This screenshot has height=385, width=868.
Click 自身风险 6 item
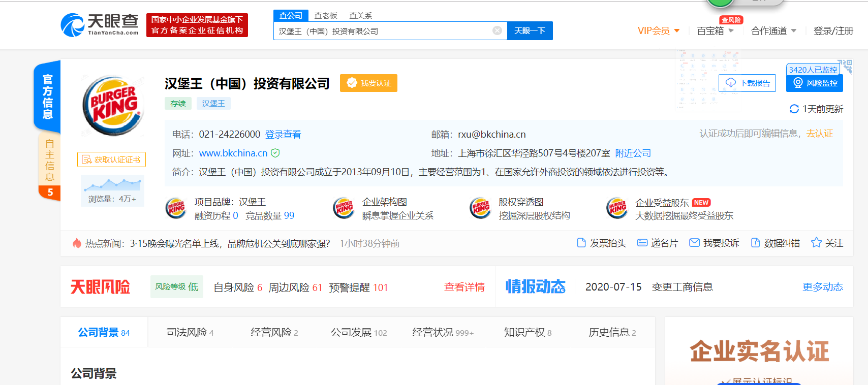(x=238, y=287)
